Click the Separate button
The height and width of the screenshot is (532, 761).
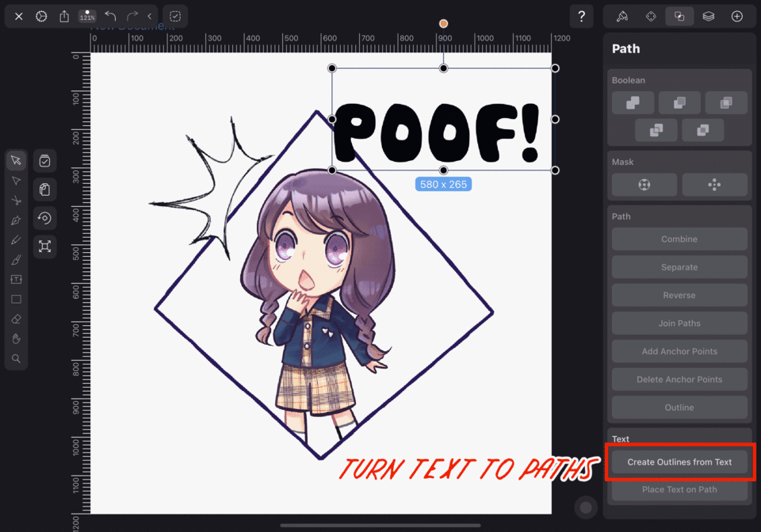[x=679, y=267]
